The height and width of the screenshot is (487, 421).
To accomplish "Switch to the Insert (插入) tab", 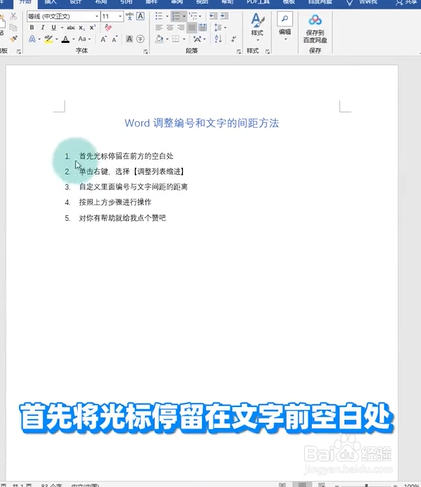I will tap(50, 2).
